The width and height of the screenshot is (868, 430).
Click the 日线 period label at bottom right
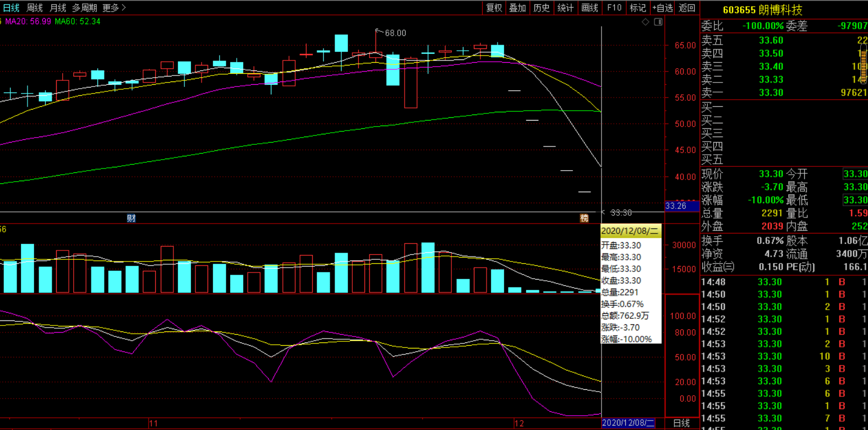pyautogui.click(x=681, y=423)
